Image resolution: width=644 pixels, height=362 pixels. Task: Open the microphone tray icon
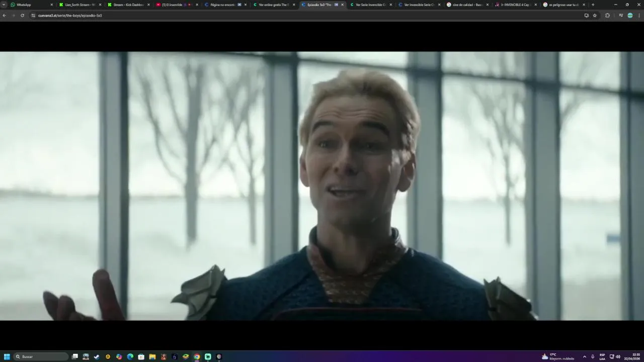pyautogui.click(x=593, y=356)
